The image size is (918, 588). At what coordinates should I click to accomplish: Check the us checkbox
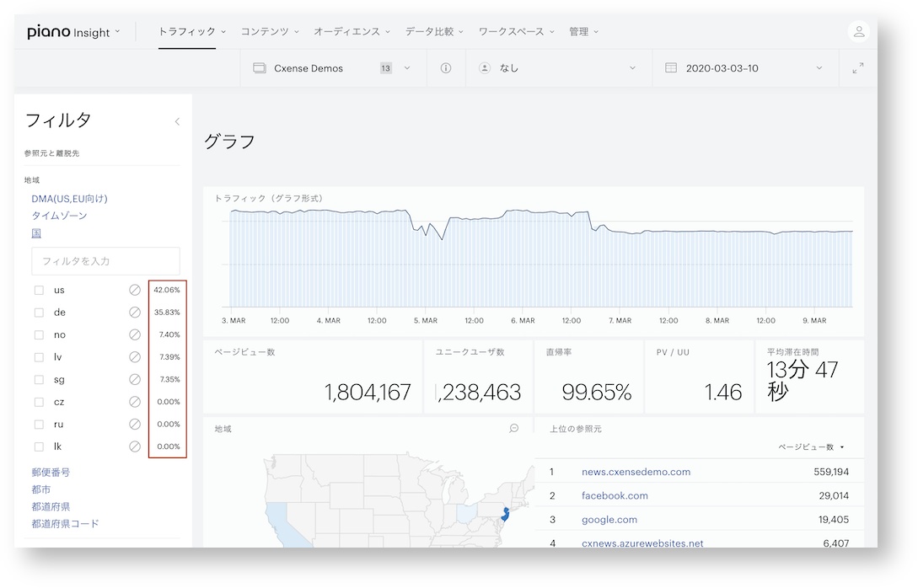click(40, 290)
